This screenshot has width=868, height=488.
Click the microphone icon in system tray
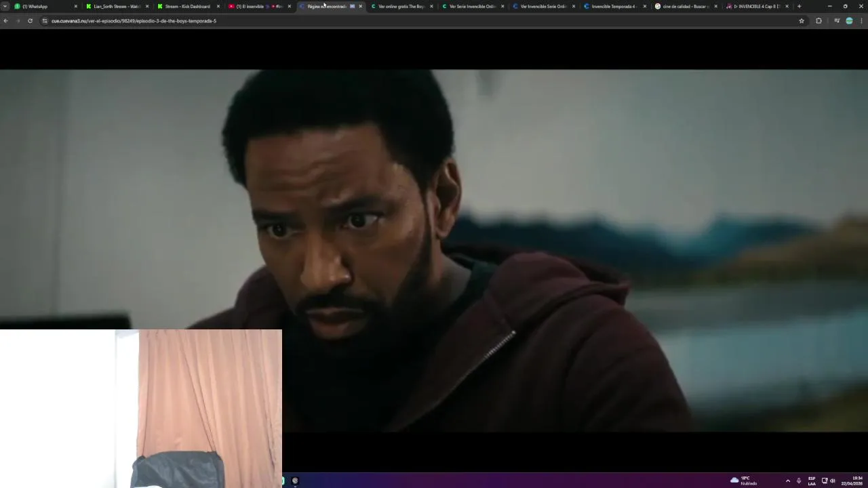click(x=799, y=481)
